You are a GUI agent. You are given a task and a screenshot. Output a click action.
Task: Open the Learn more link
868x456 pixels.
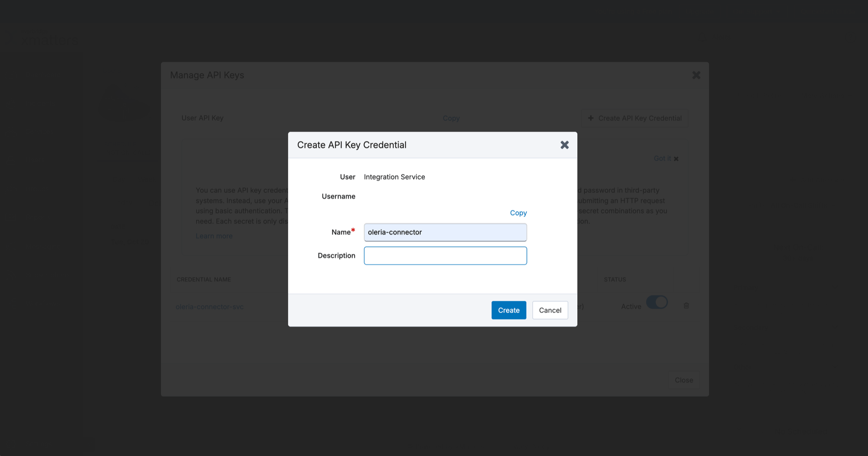214,236
